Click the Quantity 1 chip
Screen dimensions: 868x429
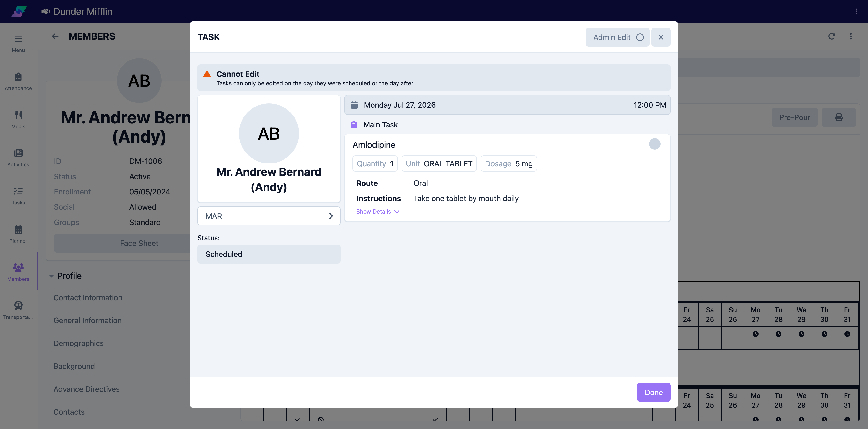coord(375,164)
